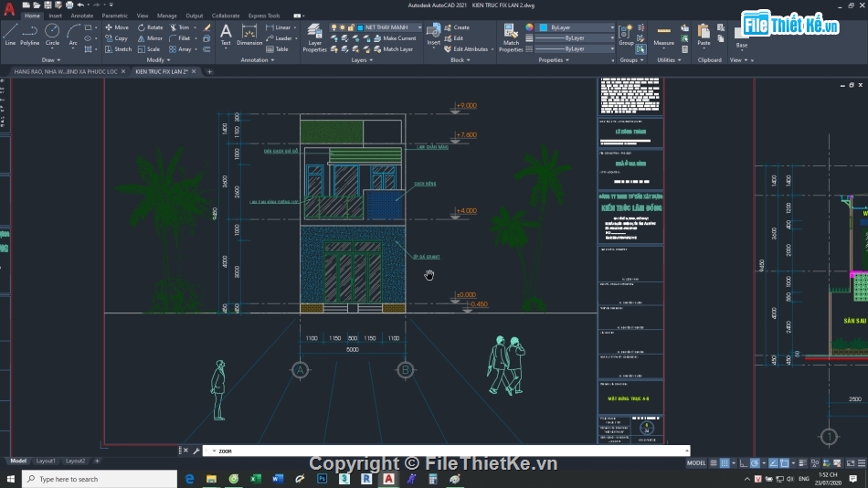Insert a Table annotation

[278, 49]
